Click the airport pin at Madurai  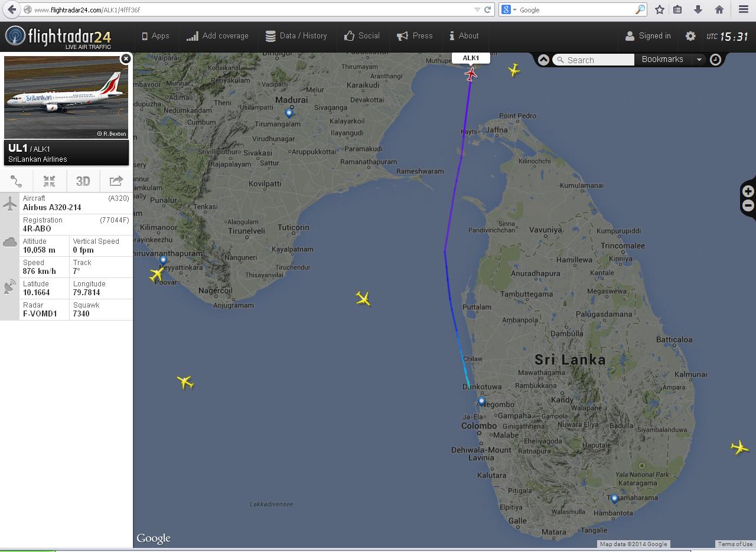coord(289,113)
